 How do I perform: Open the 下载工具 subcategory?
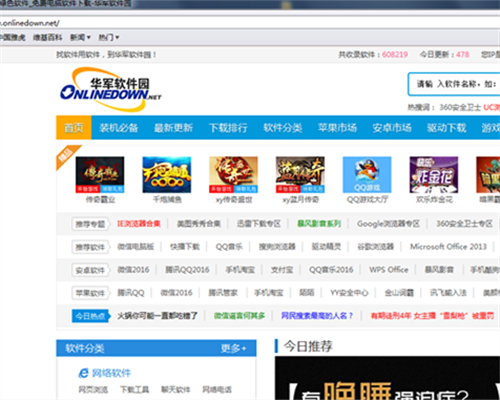134,389
